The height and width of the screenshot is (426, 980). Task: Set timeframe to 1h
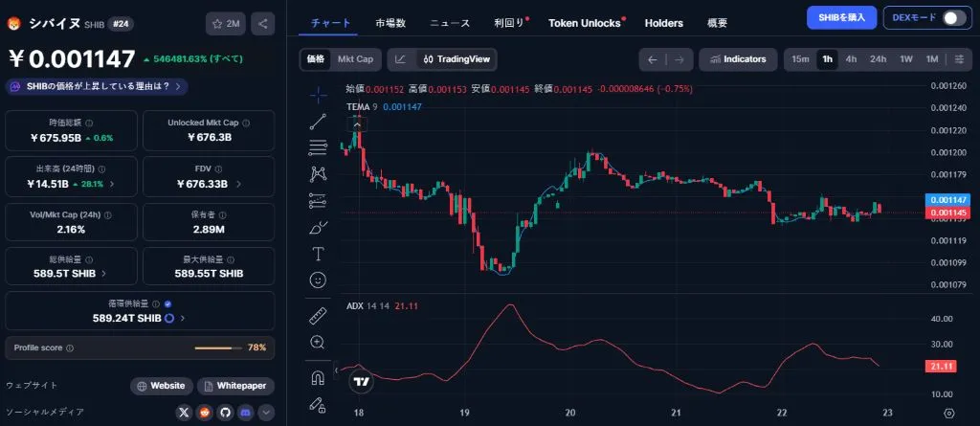click(828, 59)
